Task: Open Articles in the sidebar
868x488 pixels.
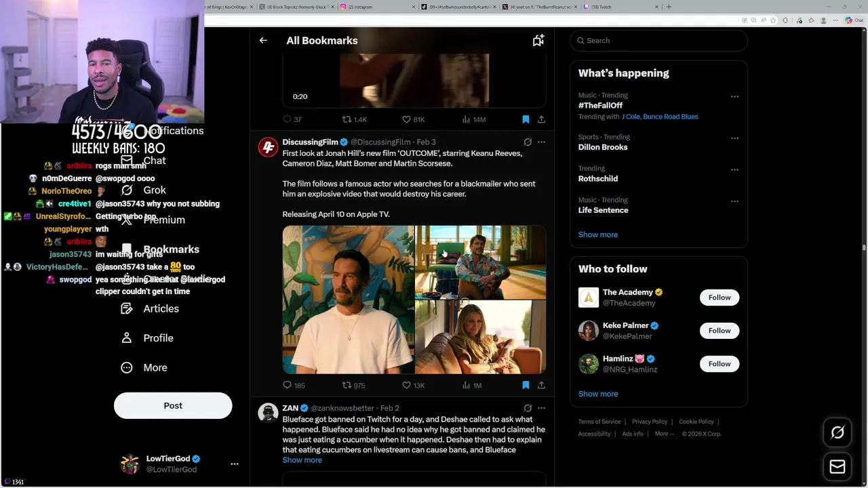Action: (x=150, y=308)
